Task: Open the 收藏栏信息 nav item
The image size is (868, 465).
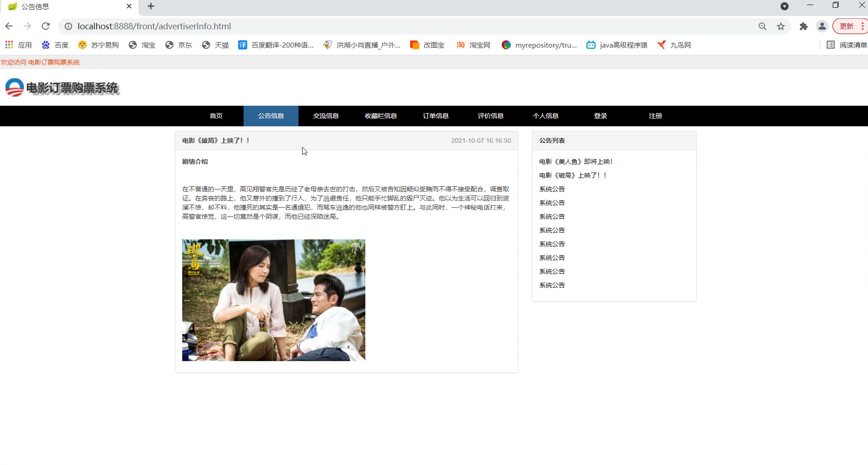Action: pos(381,116)
